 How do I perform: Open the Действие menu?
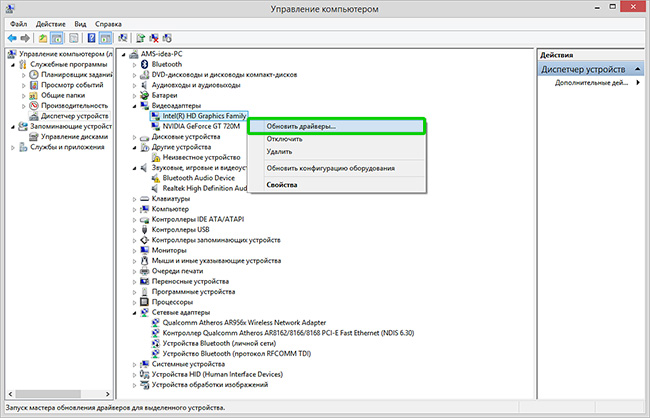point(51,24)
